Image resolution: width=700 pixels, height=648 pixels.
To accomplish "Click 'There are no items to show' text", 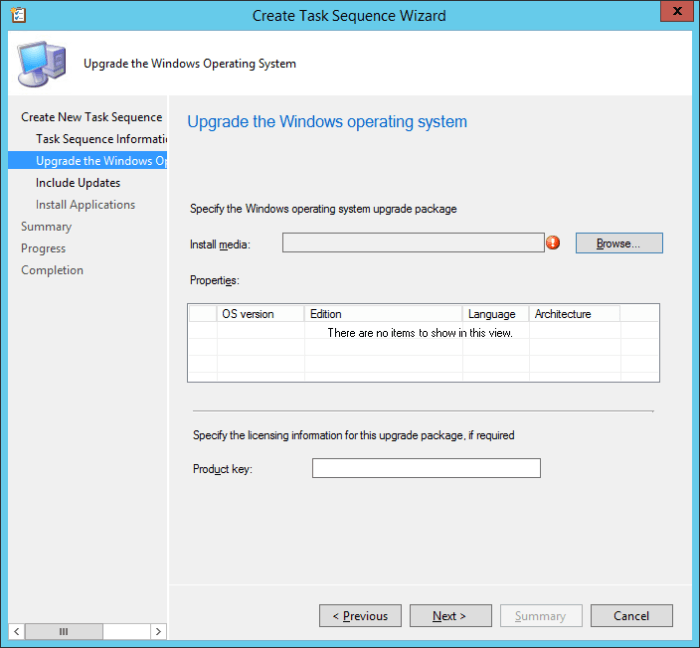I will tap(420, 333).
